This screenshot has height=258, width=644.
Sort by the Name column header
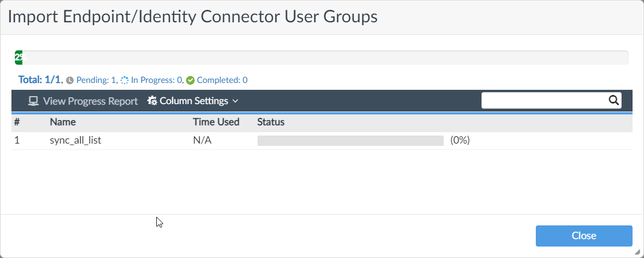(x=63, y=122)
